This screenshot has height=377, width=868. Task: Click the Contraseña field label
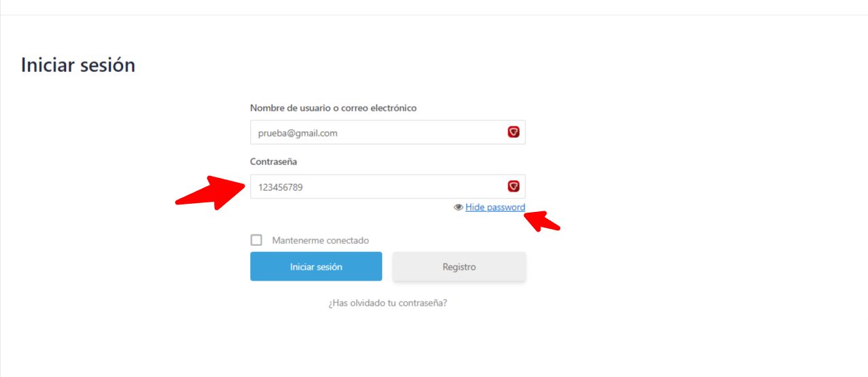(x=273, y=162)
